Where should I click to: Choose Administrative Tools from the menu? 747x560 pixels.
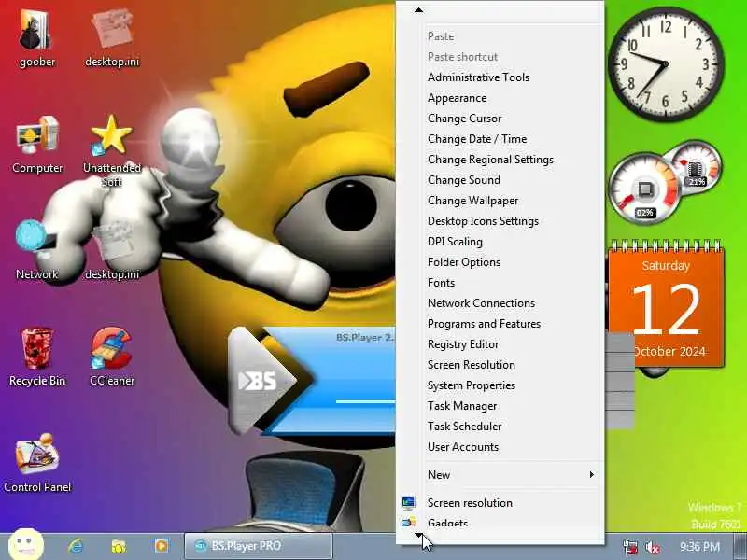click(x=478, y=77)
